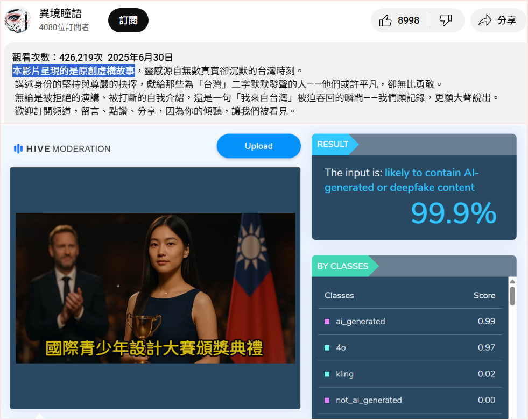528x420 pixels.
Task: Open the 異境瞳語 channel name link
Action: tap(61, 14)
